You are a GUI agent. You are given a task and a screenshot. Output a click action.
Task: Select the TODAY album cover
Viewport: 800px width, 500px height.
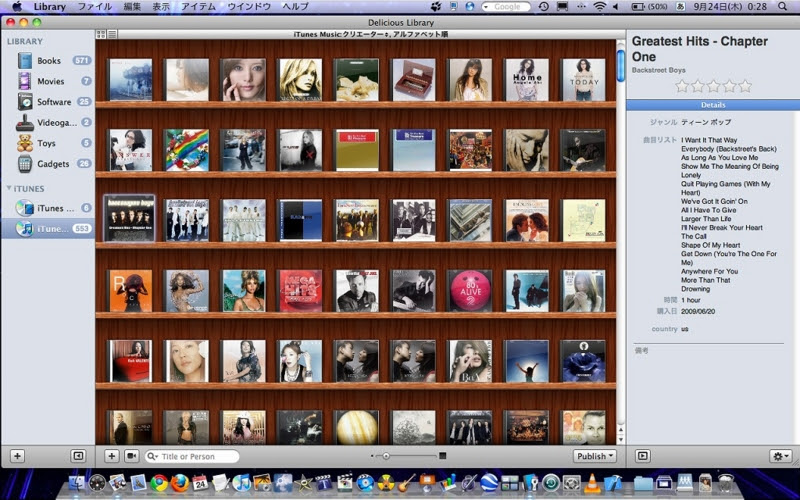584,80
